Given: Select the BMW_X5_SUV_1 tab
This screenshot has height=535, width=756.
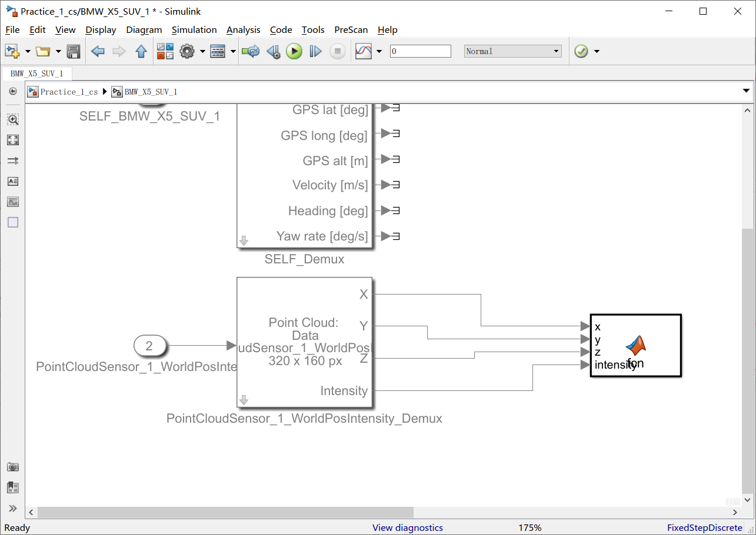Looking at the screenshot, I should coord(36,73).
